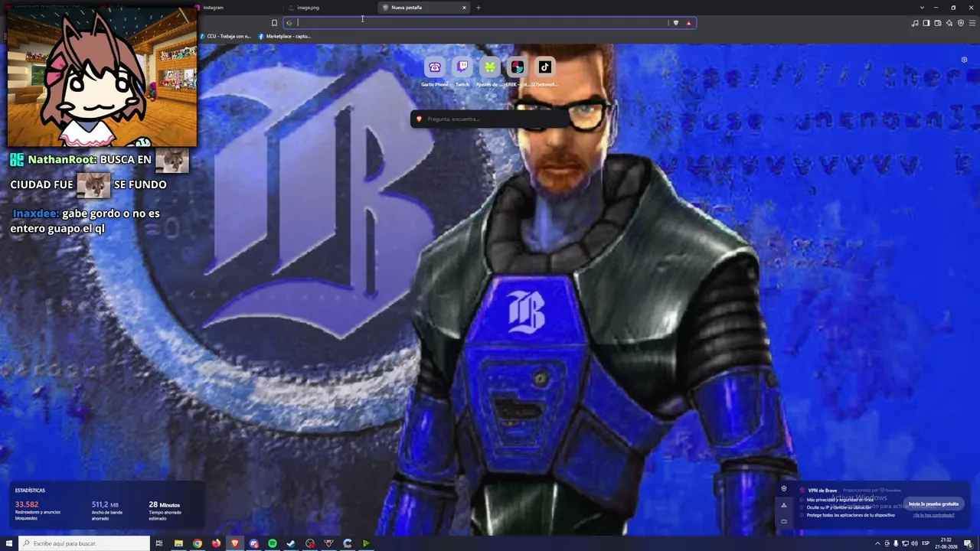
Task: Open the volume control in system tray
Action: (x=914, y=543)
